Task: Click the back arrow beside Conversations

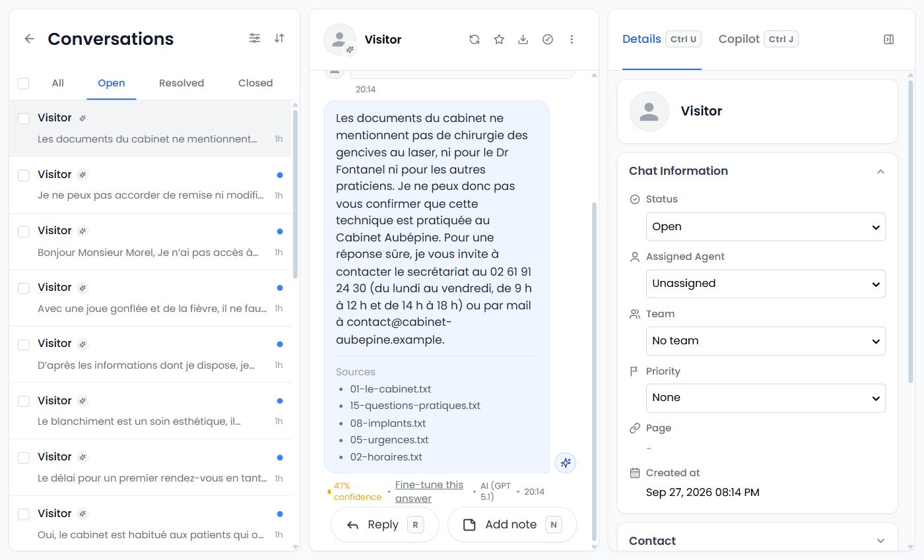Action: pos(29,39)
